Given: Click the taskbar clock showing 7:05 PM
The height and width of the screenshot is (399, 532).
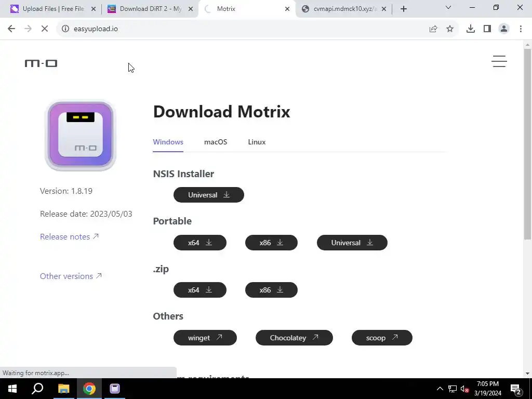Looking at the screenshot, I should pyautogui.click(x=487, y=389).
